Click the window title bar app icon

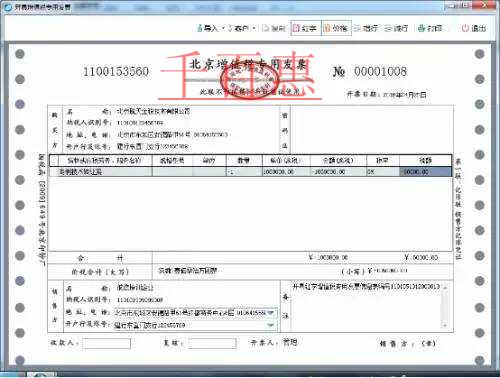click(x=8, y=7)
